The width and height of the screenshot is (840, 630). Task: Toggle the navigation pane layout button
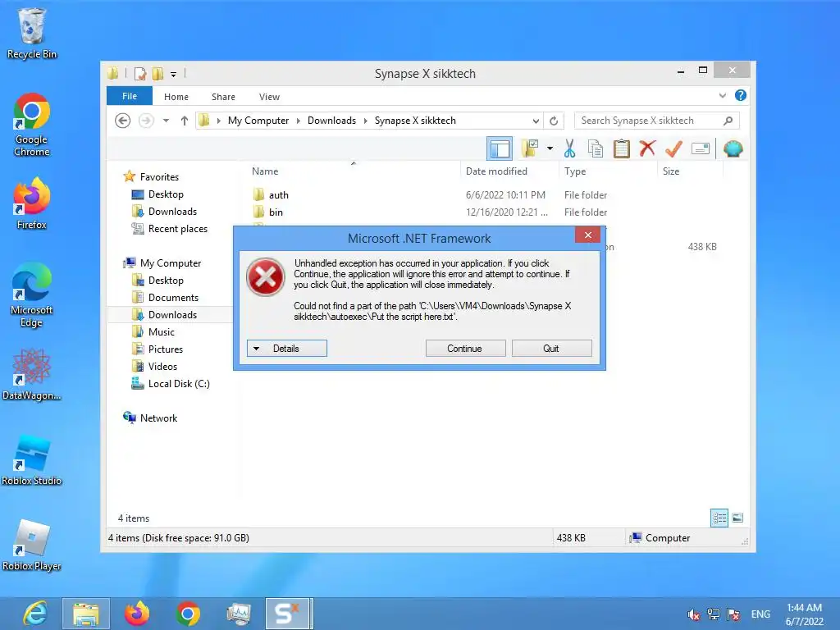tap(500, 148)
